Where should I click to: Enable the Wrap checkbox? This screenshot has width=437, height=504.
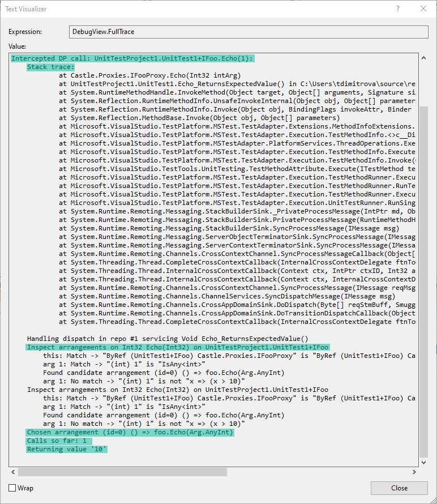[x=12, y=488]
